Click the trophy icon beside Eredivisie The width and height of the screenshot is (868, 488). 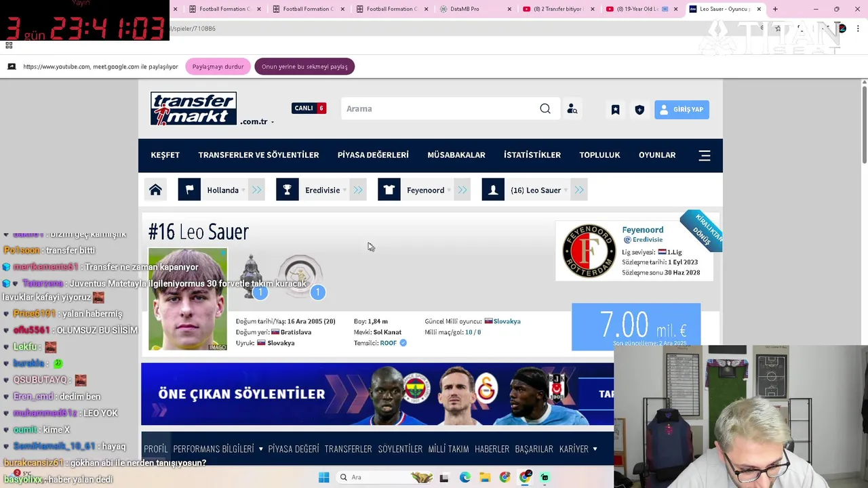pos(288,190)
